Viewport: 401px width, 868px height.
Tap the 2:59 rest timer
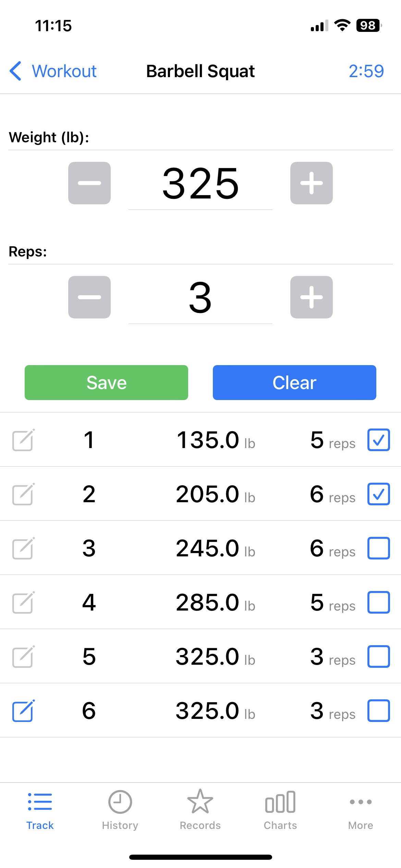coord(366,71)
